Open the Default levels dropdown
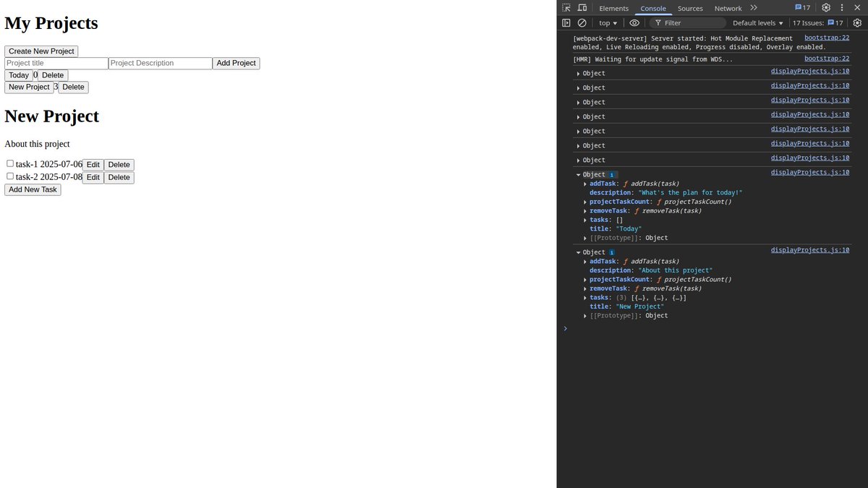 point(758,23)
